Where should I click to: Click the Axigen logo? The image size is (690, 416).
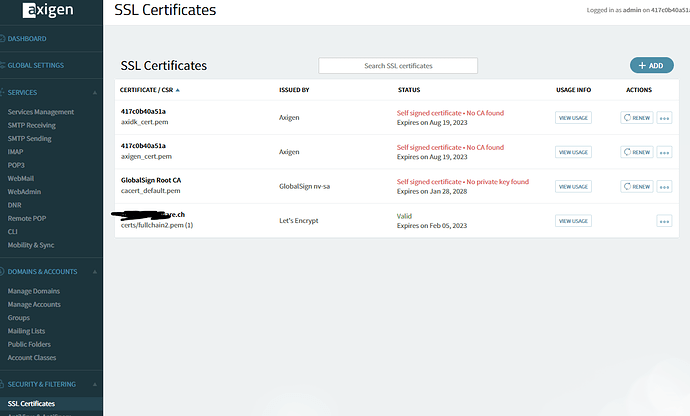(x=48, y=10)
